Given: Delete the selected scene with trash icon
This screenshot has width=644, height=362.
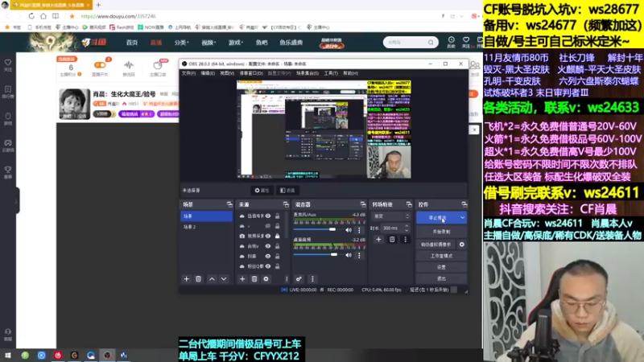Looking at the screenshot, I should pos(198,279).
